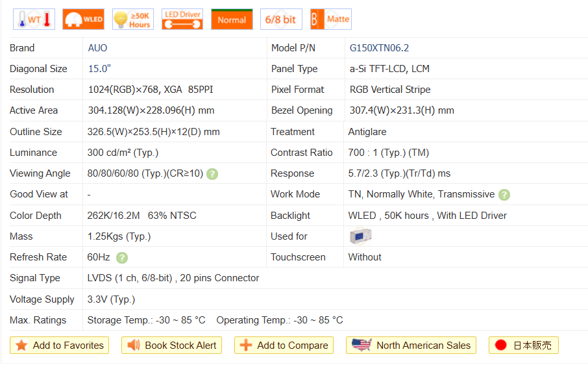Click the 6/8 bit badge

(x=281, y=19)
